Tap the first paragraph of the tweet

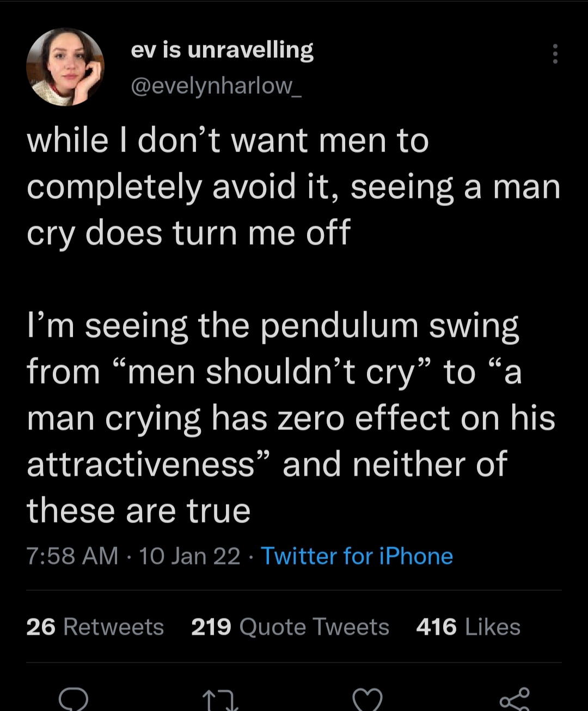pyautogui.click(x=293, y=187)
